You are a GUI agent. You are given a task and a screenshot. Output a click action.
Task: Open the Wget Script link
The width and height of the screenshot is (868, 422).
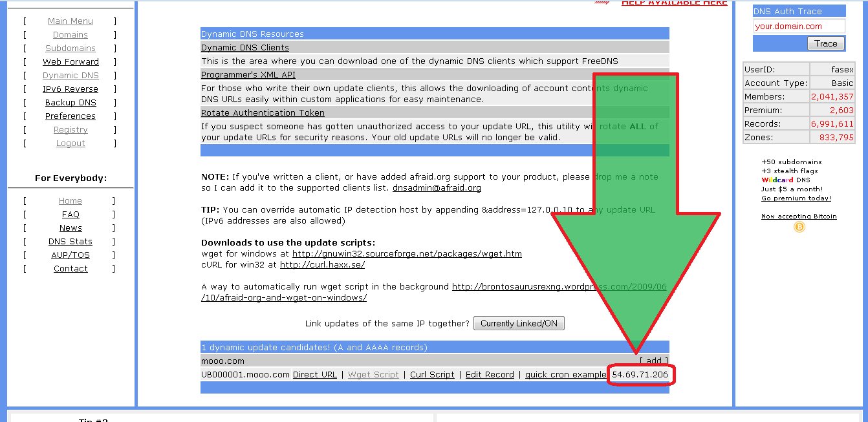click(x=373, y=375)
